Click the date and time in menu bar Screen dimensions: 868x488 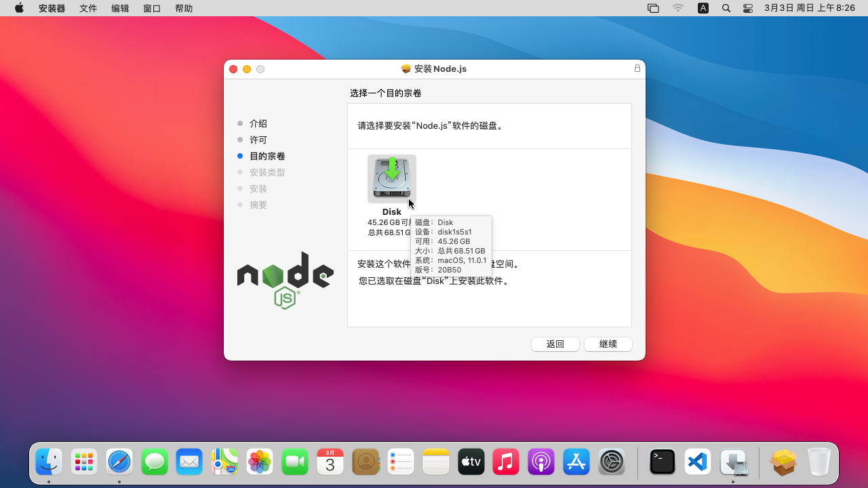[810, 8]
